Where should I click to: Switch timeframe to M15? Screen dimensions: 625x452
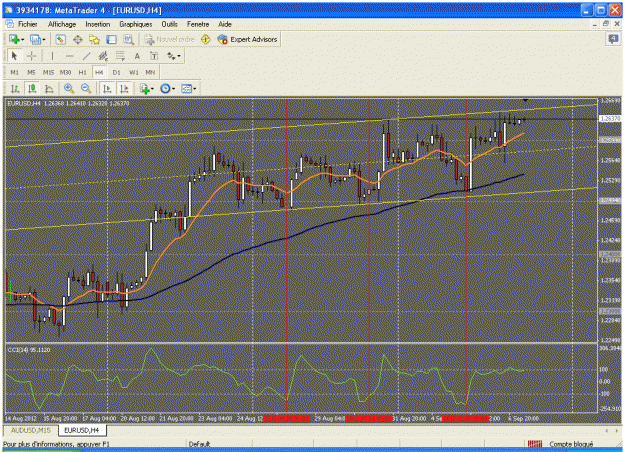point(48,72)
